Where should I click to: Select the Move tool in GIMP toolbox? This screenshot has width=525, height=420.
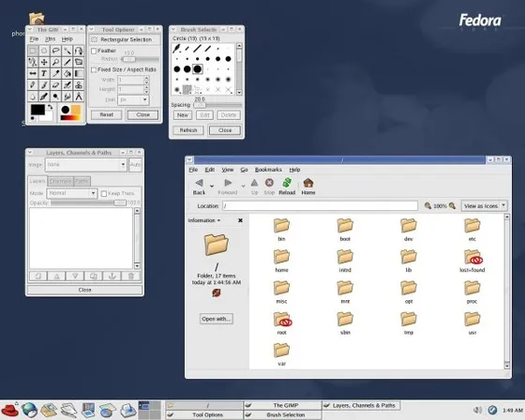[x=44, y=62]
